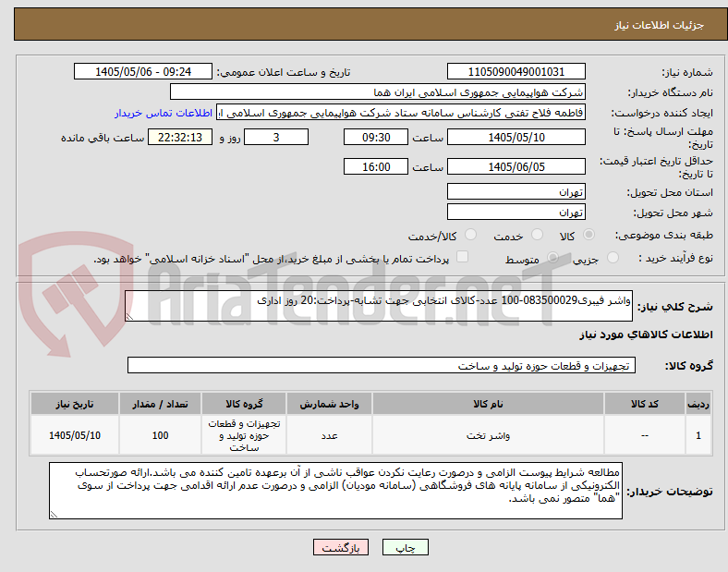This screenshot has width=728, height=572.
Task: Click the resize handle of description textarea
Action: pos(129,317)
